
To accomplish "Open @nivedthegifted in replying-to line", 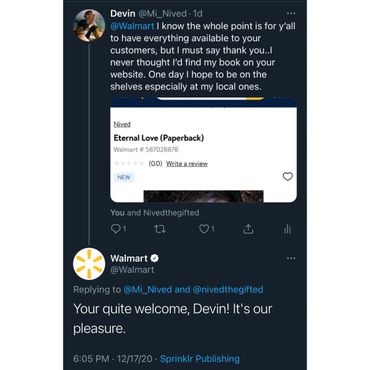I will click(x=228, y=289).
